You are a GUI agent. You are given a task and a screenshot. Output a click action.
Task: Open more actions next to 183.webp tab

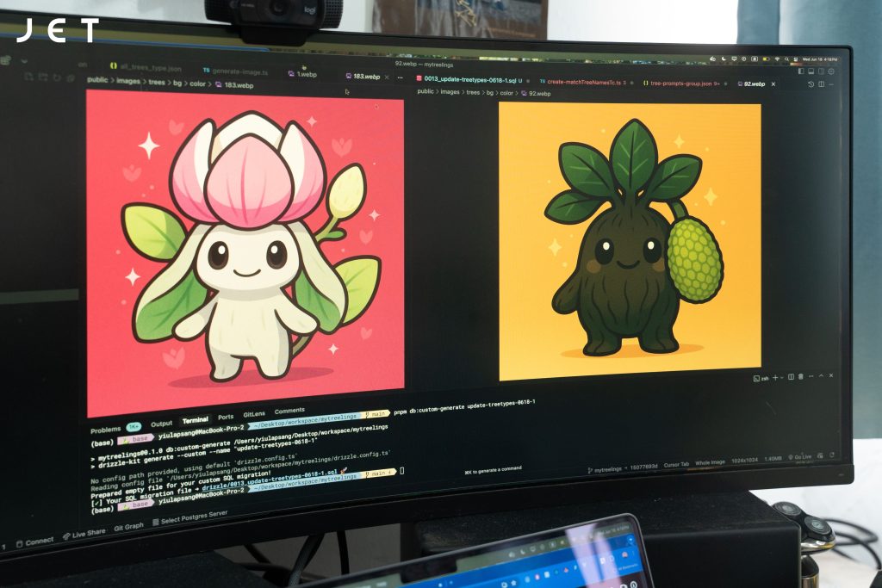tap(400, 77)
